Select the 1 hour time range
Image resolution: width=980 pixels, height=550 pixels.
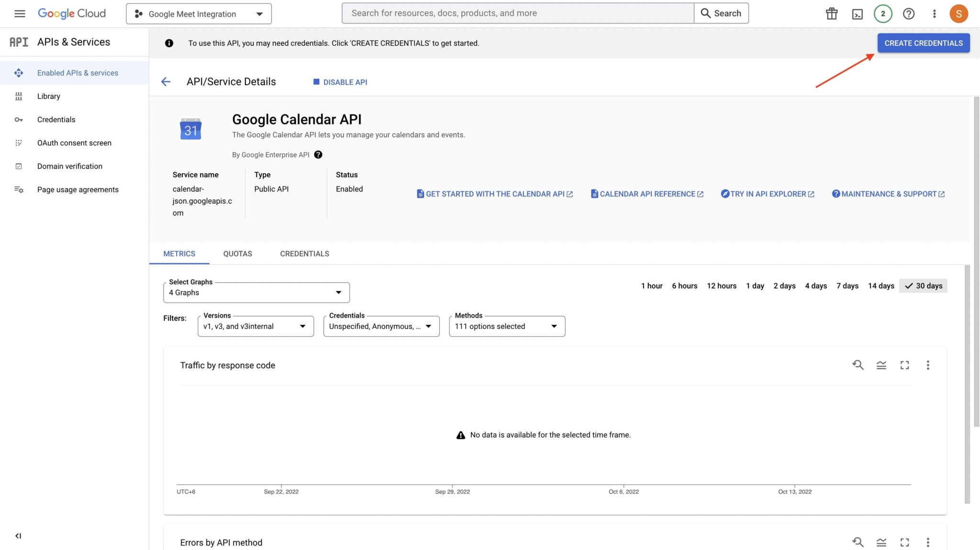point(652,286)
